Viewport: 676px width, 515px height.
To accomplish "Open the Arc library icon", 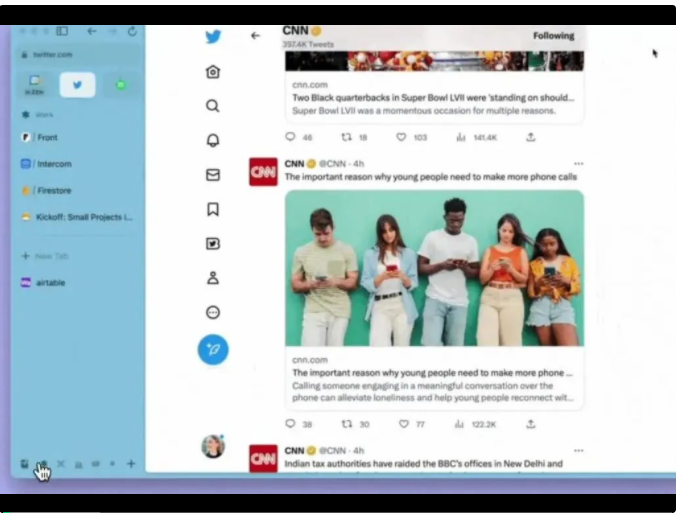I will click(x=25, y=464).
